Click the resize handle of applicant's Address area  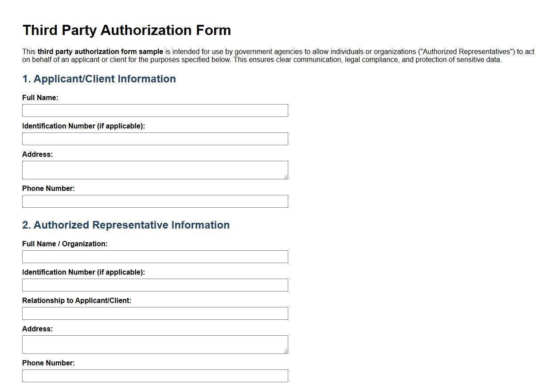pyautogui.click(x=286, y=177)
